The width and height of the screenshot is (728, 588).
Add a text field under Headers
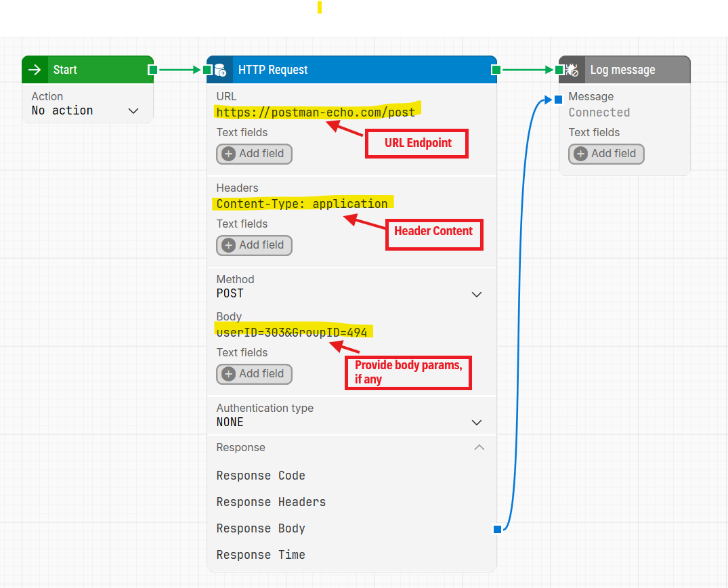254,245
